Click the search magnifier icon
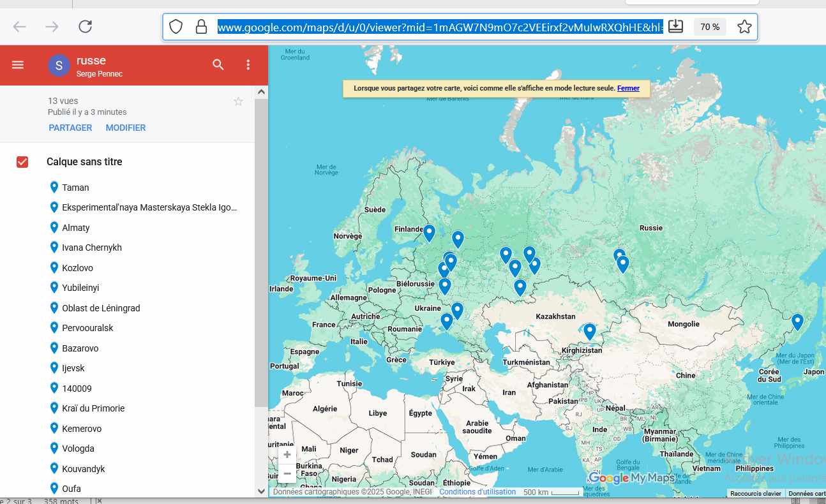The width and height of the screenshot is (826, 504). [x=218, y=64]
